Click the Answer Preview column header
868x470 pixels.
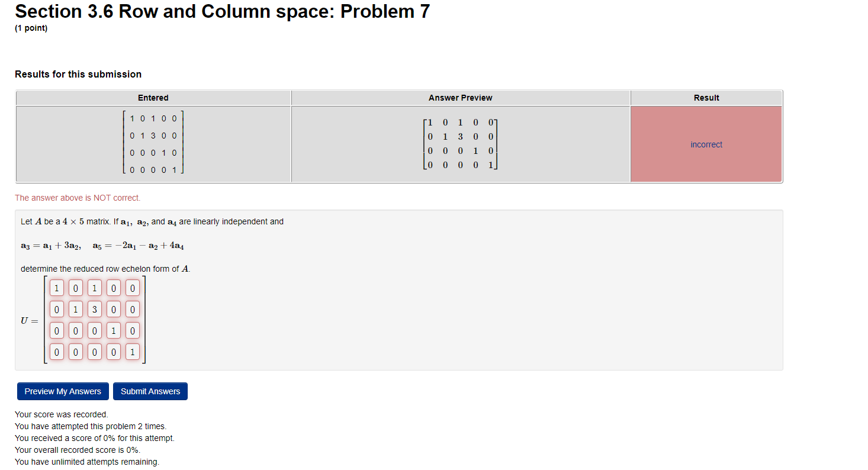460,98
